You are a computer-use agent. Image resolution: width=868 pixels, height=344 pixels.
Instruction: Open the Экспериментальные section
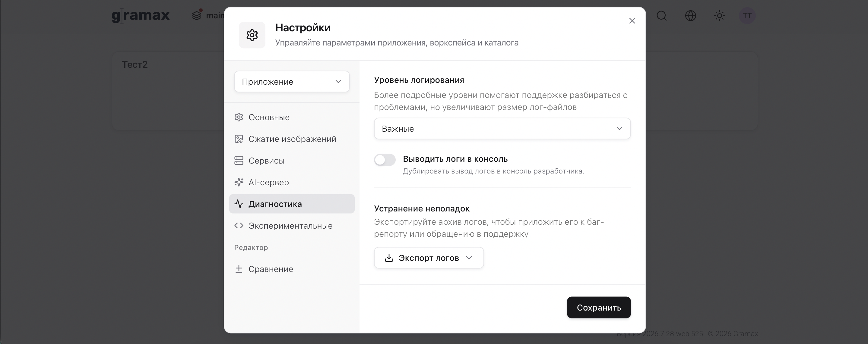[292, 226]
